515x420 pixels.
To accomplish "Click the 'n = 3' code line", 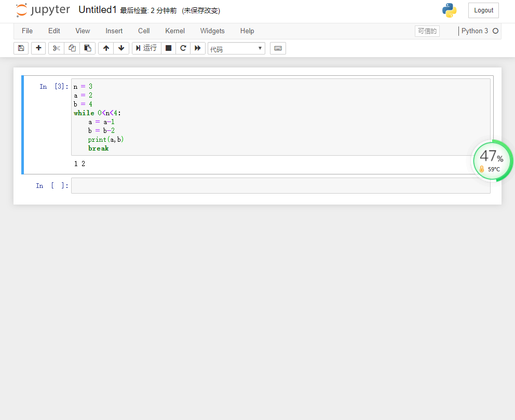I will click(x=83, y=86).
